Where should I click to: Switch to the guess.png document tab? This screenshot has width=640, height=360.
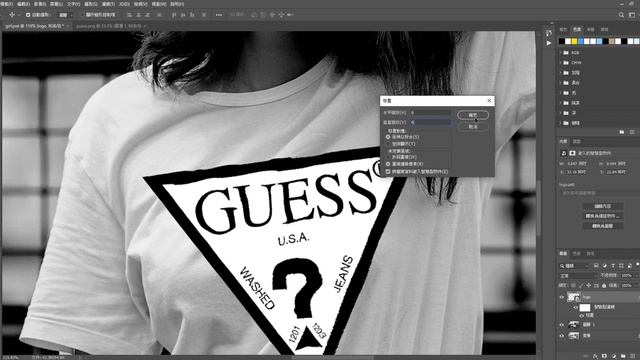pyautogui.click(x=109, y=26)
